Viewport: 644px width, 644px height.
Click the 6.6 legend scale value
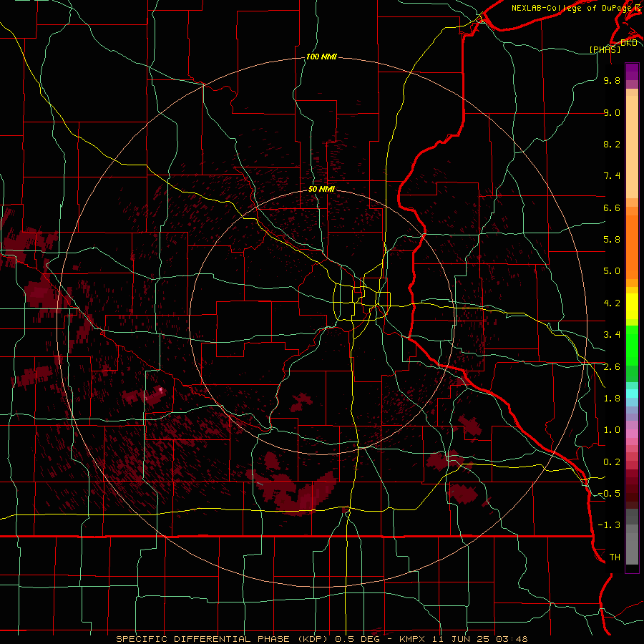point(612,208)
